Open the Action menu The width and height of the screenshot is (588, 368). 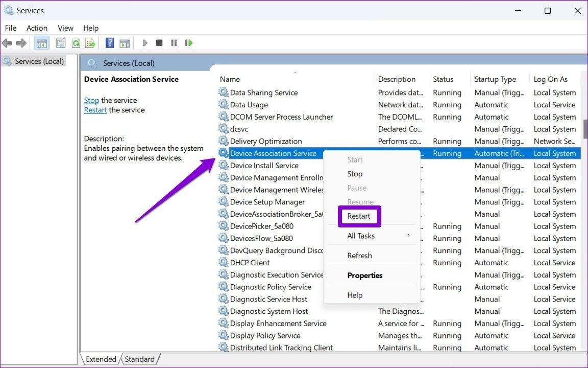37,28
